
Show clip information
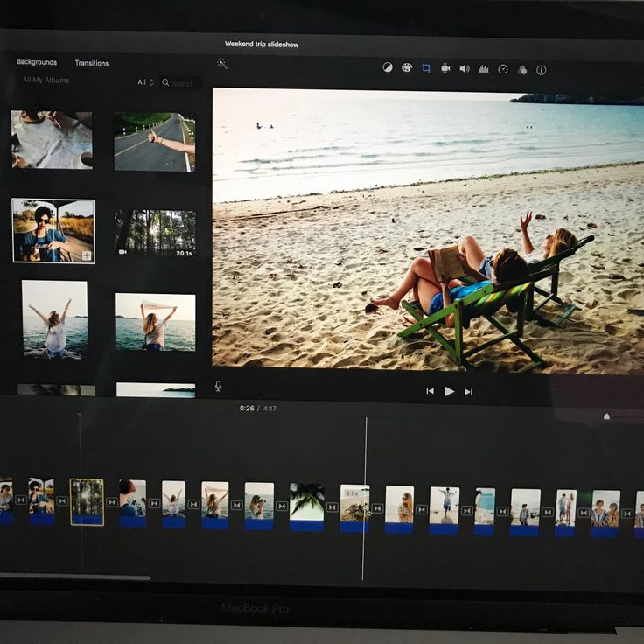[542, 70]
